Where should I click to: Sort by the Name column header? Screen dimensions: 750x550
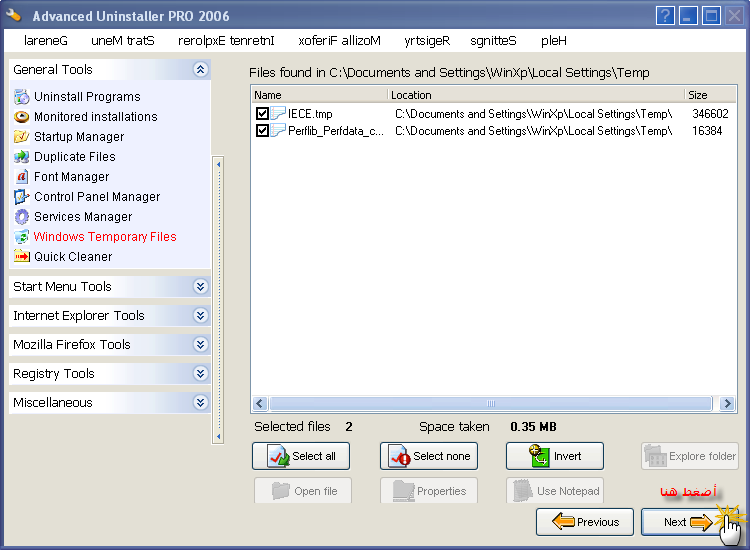point(319,95)
